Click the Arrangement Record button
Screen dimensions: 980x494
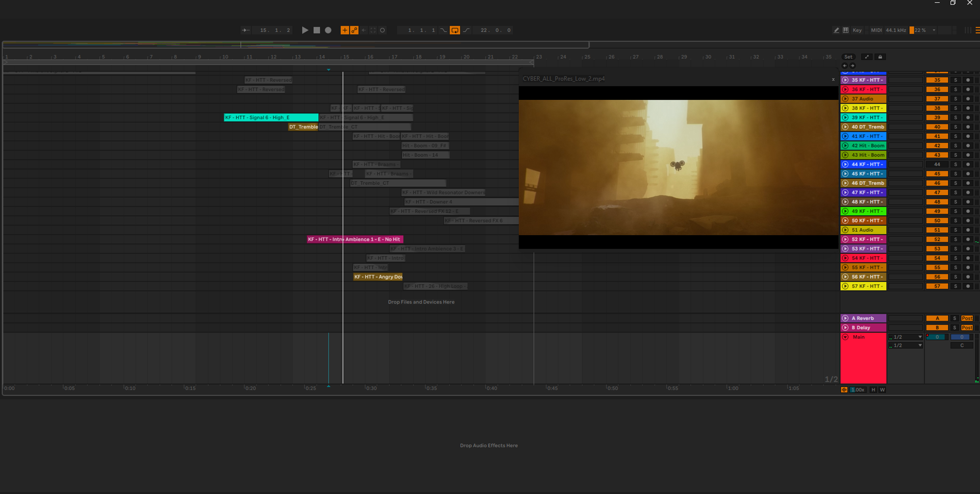click(328, 30)
